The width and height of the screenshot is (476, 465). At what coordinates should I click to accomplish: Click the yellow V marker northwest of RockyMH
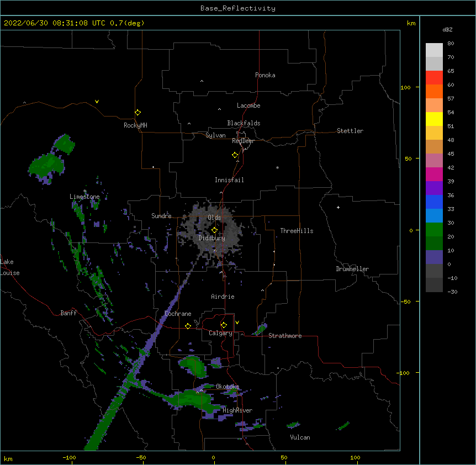point(97,102)
